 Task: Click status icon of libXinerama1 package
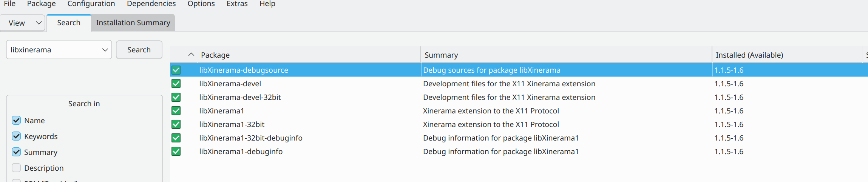tap(176, 111)
